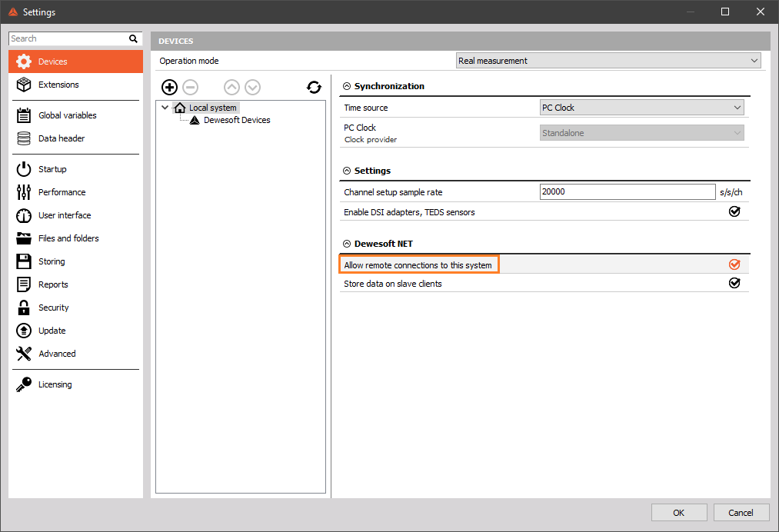
Task: Click the Reports document icon
Action: click(x=23, y=284)
